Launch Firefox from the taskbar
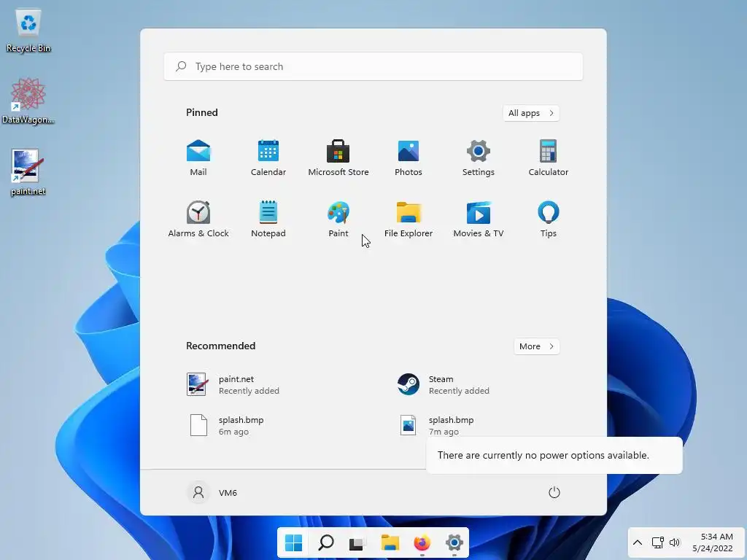 click(422, 542)
